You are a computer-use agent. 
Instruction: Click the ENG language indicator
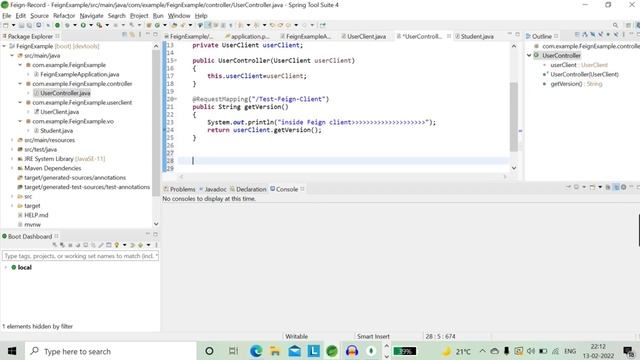pos(570,351)
